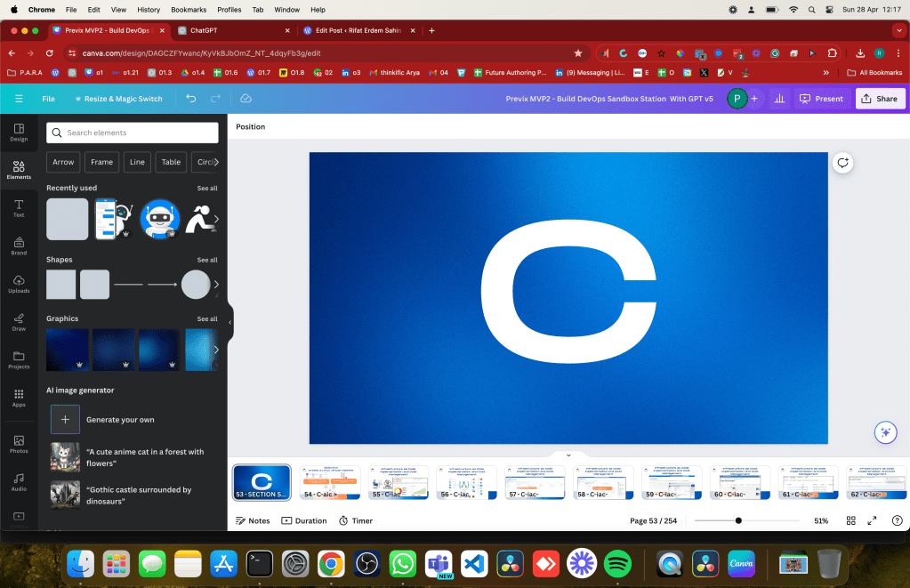Click the plus icon to add collaborators

pyautogui.click(x=754, y=99)
